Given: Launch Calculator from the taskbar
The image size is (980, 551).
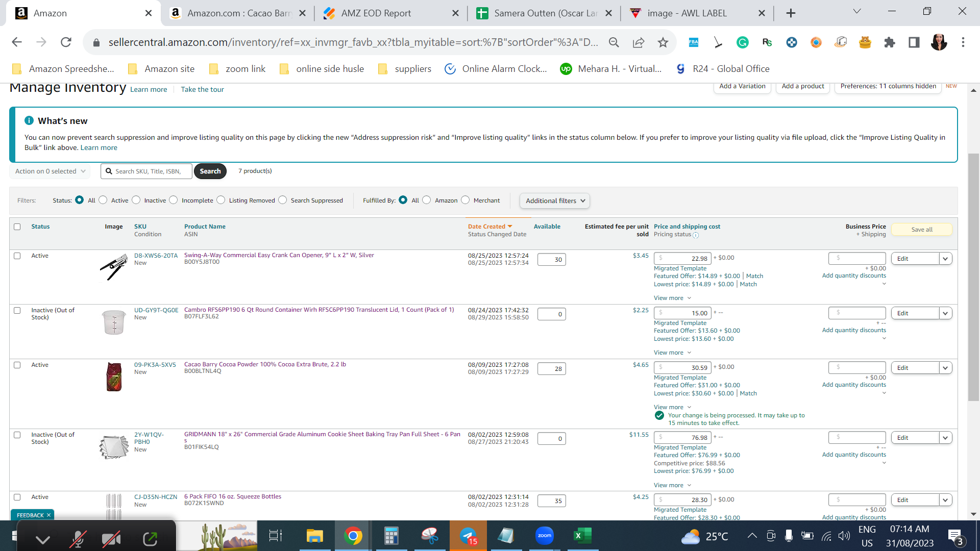Looking at the screenshot, I should pyautogui.click(x=391, y=536).
